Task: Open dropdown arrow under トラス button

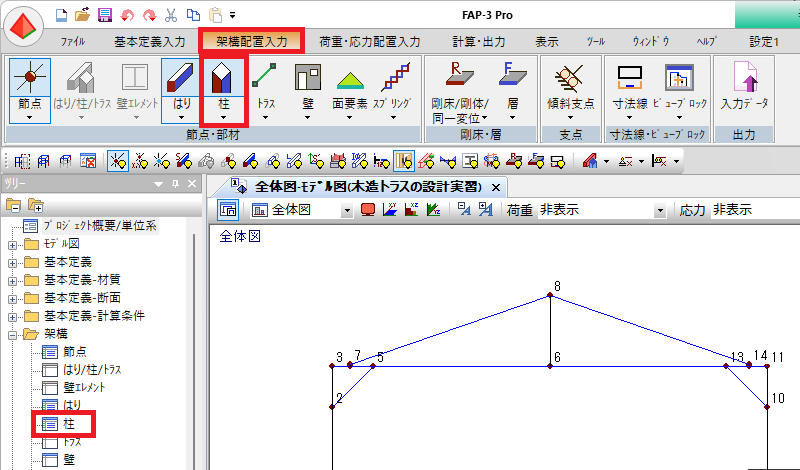Action: coord(265,117)
